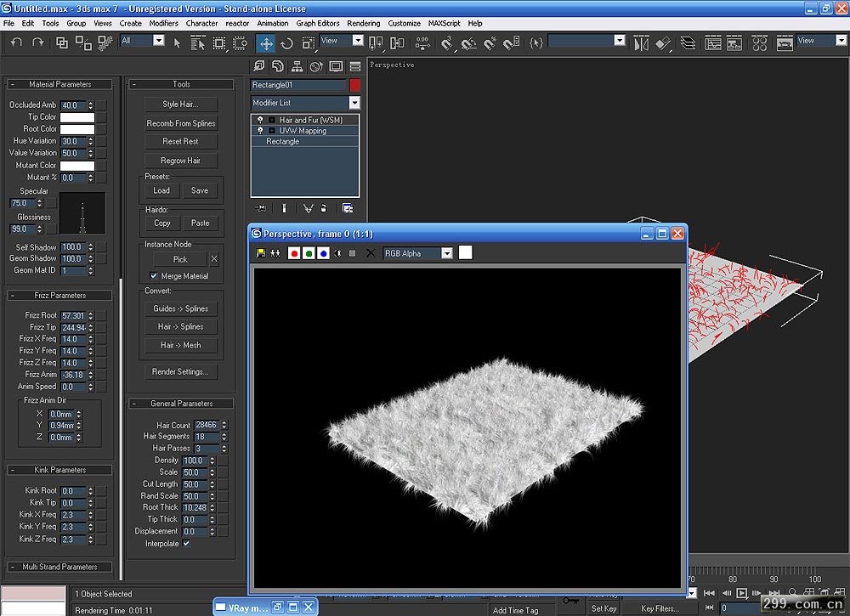
Task: Open the Tip Color swatch
Action: click(77, 117)
